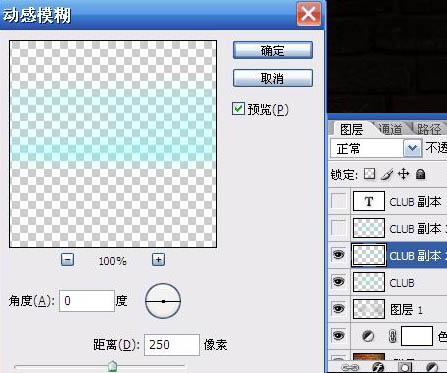Click the 像素 unit label
This screenshot has height=373, width=447.
pyautogui.click(x=215, y=345)
